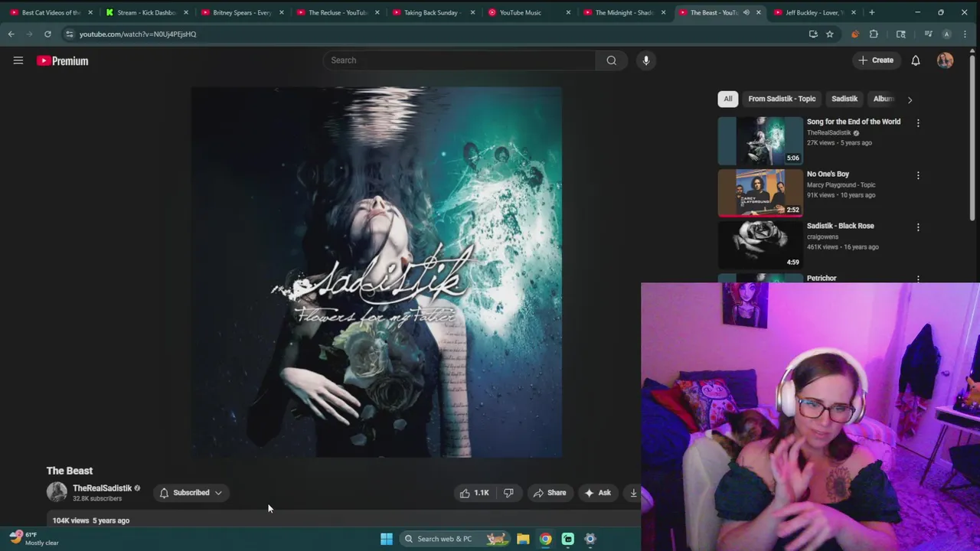Image resolution: width=980 pixels, height=551 pixels.
Task: Click the taskbar Search web & PC box
Action: (455, 539)
